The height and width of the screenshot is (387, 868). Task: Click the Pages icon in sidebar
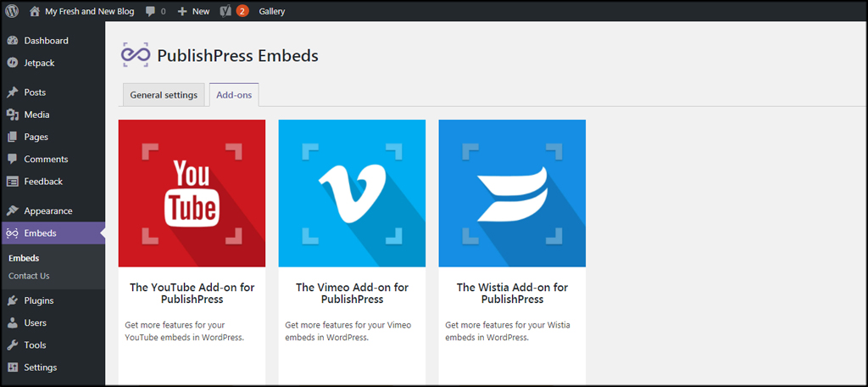pos(13,137)
